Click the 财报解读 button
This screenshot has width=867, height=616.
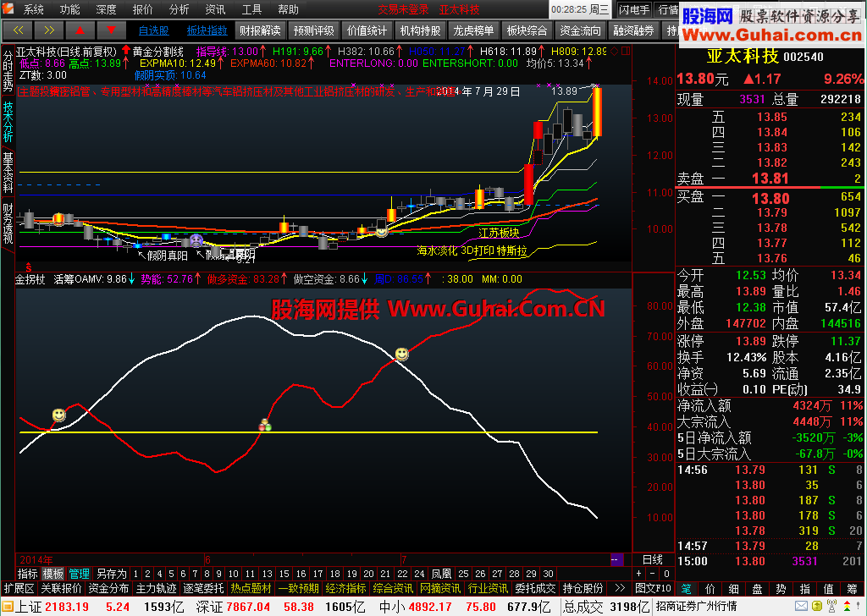260,30
